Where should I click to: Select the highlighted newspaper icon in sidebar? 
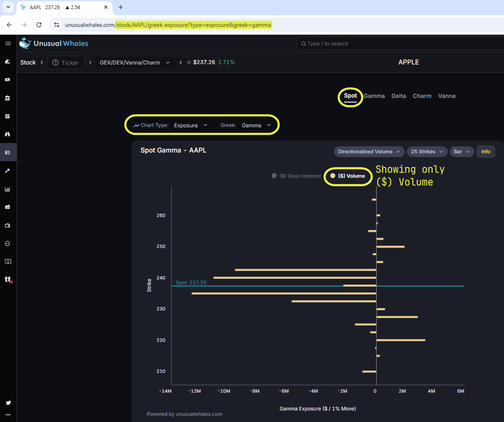pyautogui.click(x=7, y=153)
